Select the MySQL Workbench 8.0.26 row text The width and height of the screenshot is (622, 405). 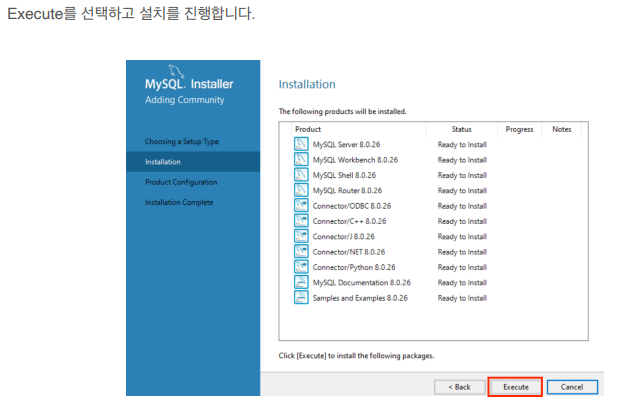(x=355, y=160)
